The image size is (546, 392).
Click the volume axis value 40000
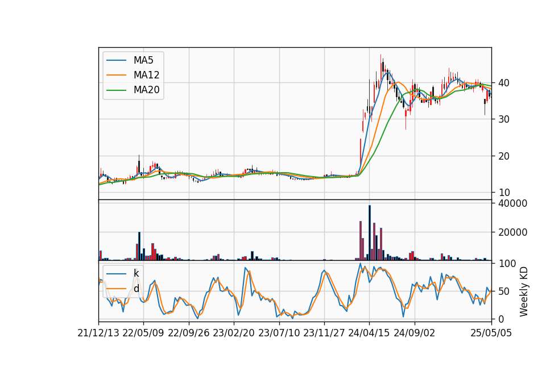512,203
